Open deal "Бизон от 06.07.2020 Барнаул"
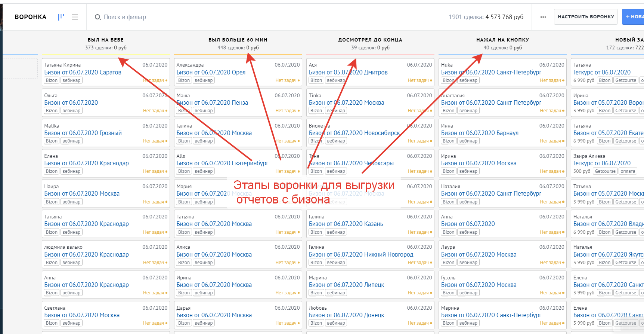This screenshot has height=334, width=644. tap(480, 133)
